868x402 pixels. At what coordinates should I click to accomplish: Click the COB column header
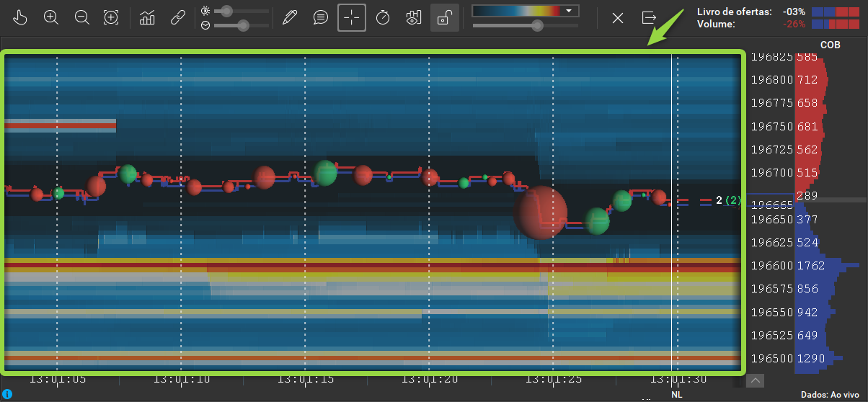point(831,45)
